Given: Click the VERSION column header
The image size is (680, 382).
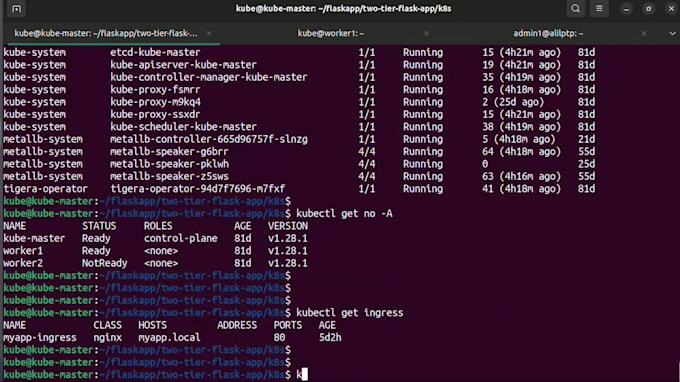Looking at the screenshot, I should [288, 226].
